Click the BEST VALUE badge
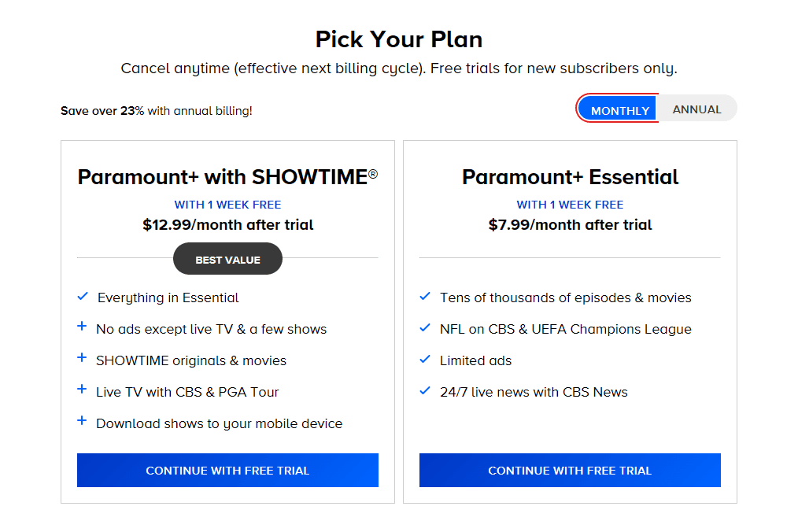This screenshot has height=532, width=798. (x=227, y=258)
